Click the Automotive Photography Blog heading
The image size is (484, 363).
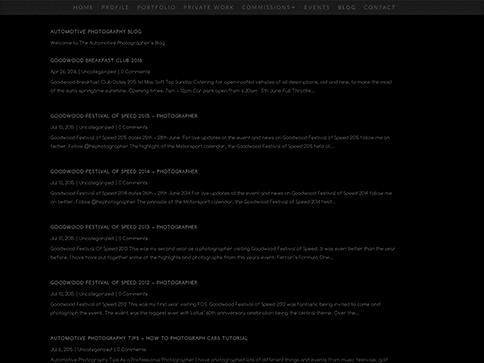[96, 32]
